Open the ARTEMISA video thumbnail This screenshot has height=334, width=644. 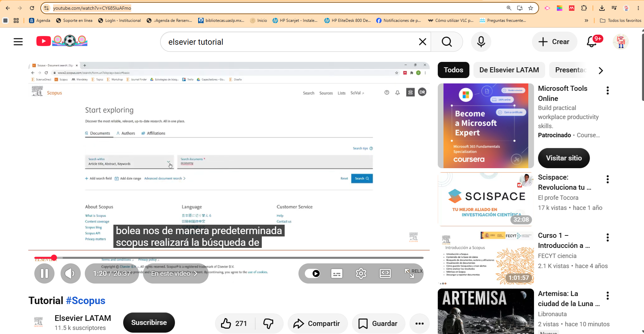[x=486, y=311]
